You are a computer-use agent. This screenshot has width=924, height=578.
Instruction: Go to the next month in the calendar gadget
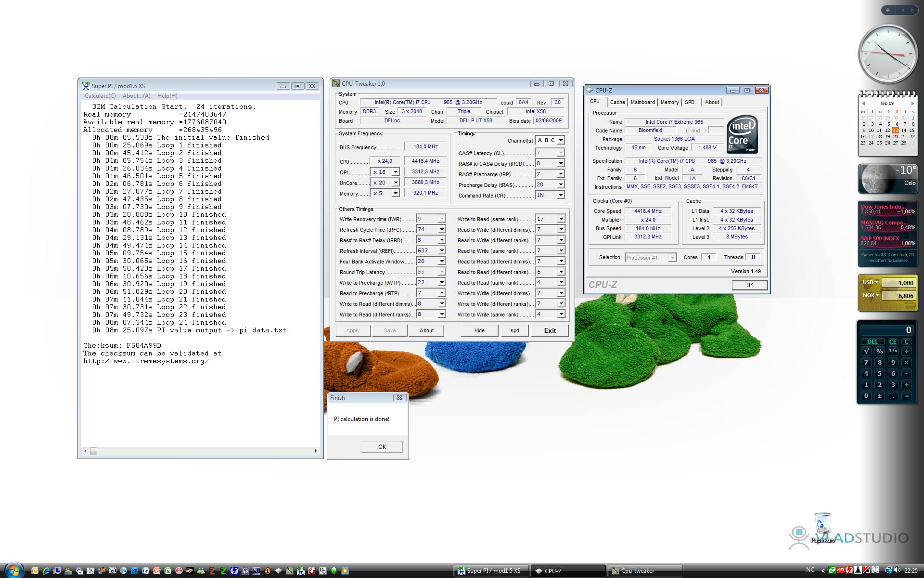[912, 104]
